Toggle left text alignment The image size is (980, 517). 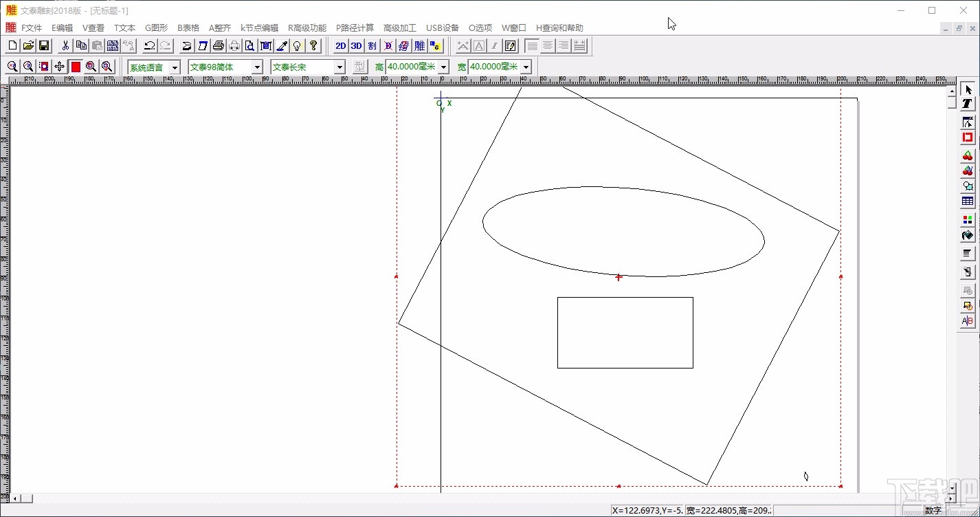[x=533, y=46]
